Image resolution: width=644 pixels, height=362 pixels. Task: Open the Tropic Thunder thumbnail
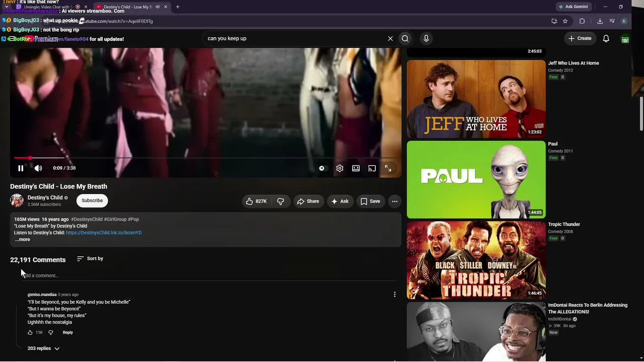pyautogui.click(x=476, y=260)
